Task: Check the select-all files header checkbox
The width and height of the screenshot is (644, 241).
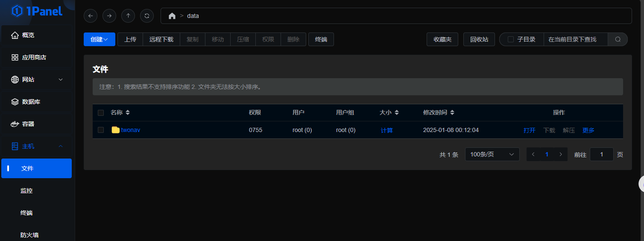Action: pos(101,113)
